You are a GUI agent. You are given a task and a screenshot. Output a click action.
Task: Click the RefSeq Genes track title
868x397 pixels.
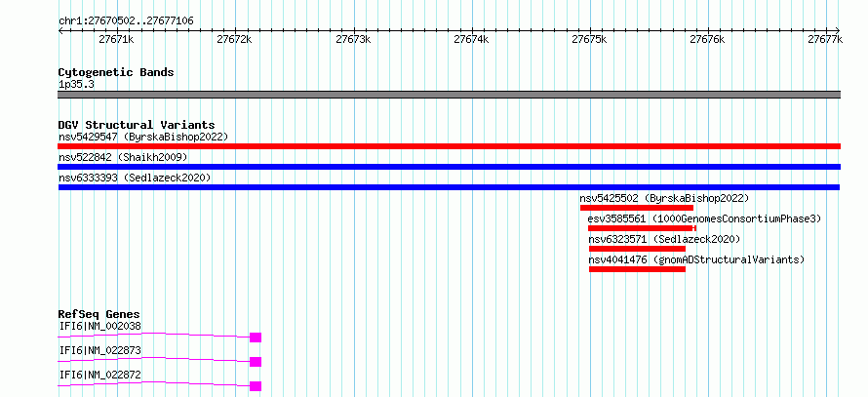point(99,314)
